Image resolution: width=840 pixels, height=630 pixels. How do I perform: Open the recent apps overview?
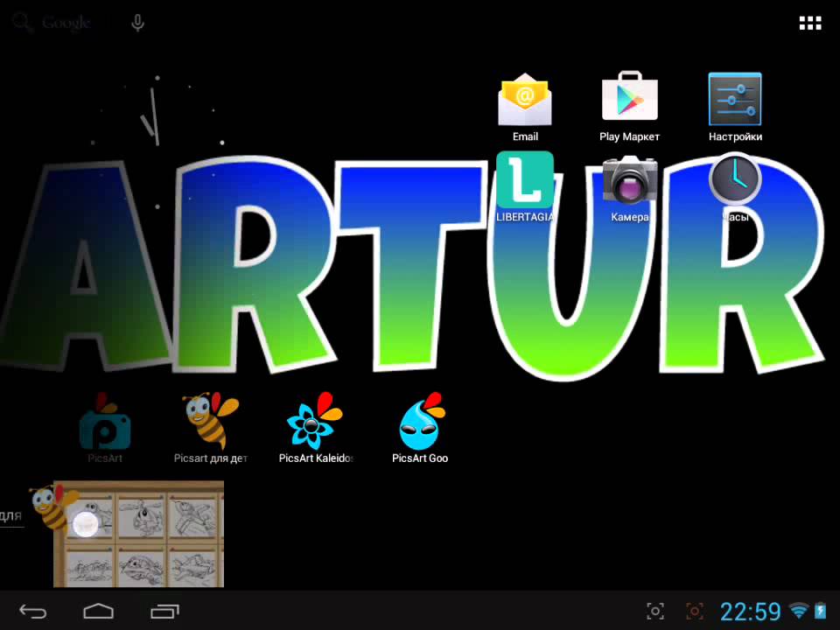point(165,612)
